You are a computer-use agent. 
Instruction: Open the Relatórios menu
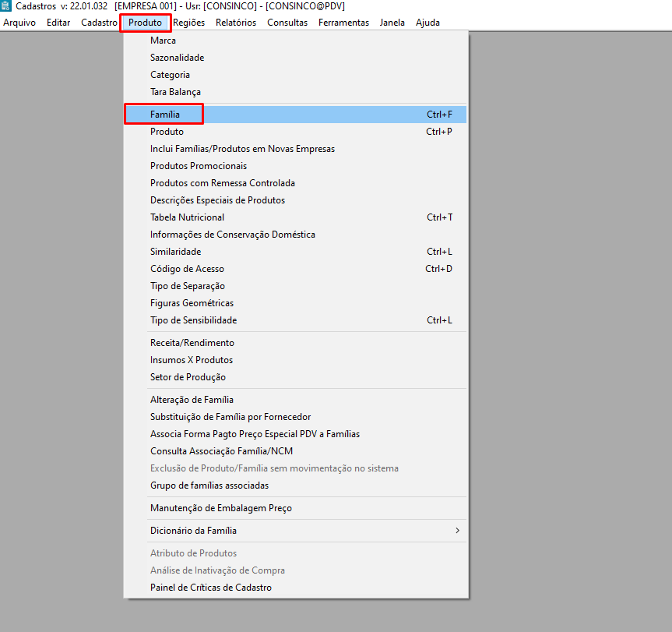click(x=236, y=23)
